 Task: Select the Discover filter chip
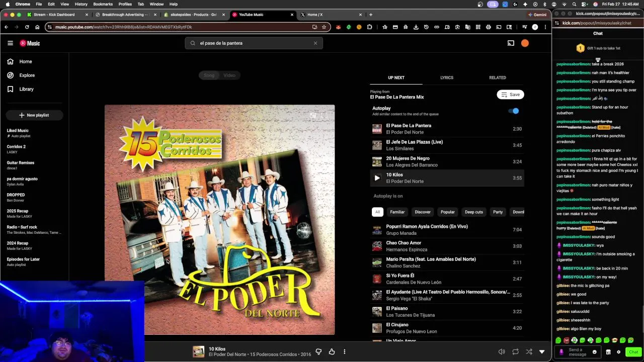click(423, 212)
